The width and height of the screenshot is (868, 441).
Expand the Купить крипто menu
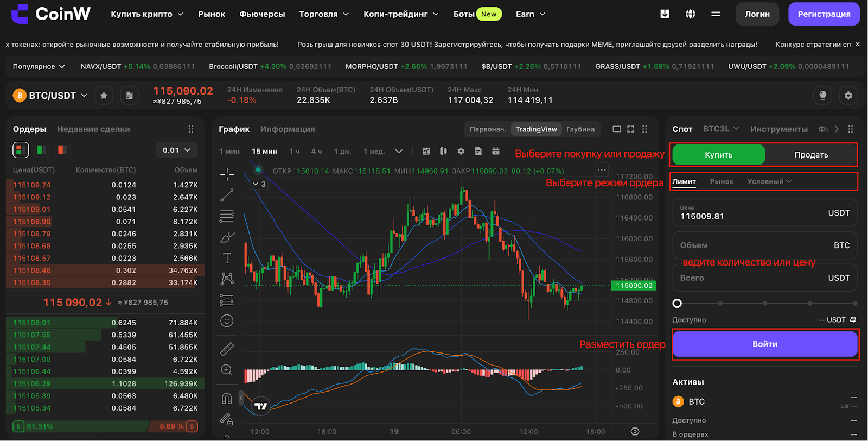pyautogui.click(x=147, y=14)
